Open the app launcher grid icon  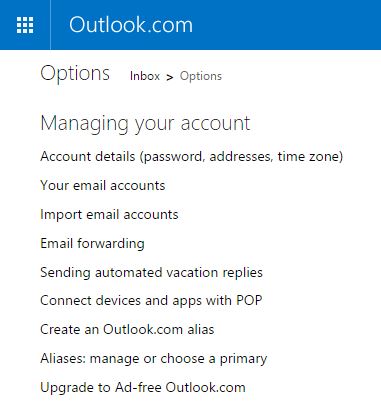(25, 25)
